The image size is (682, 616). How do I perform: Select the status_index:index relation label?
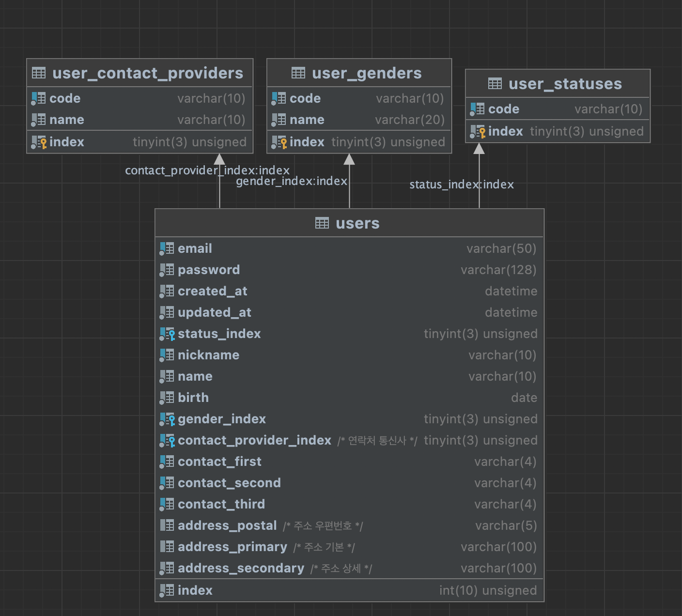462,185
